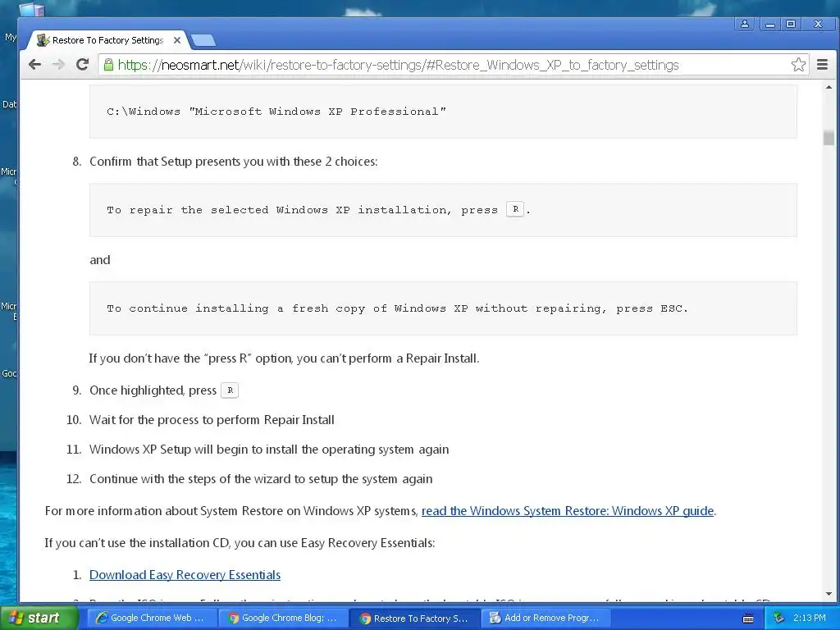Click 'Wait for the process to perform' step

(x=212, y=419)
